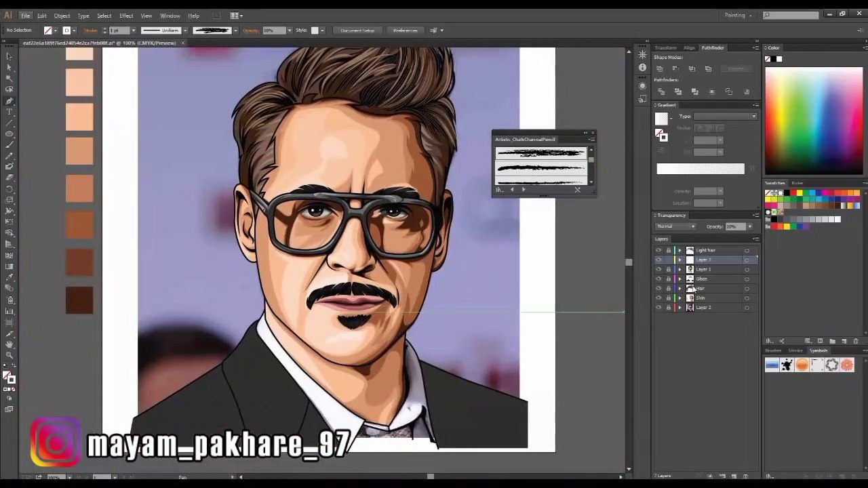Switch to the Align tab
This screenshot has height=488, width=868.
click(x=689, y=48)
